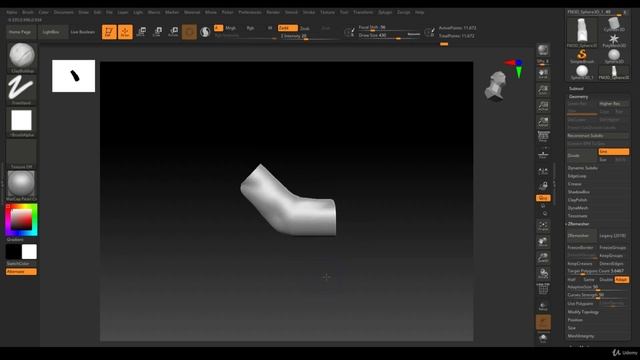Choose the Scale transform icon
This screenshot has height=360, width=640.
coord(157,32)
